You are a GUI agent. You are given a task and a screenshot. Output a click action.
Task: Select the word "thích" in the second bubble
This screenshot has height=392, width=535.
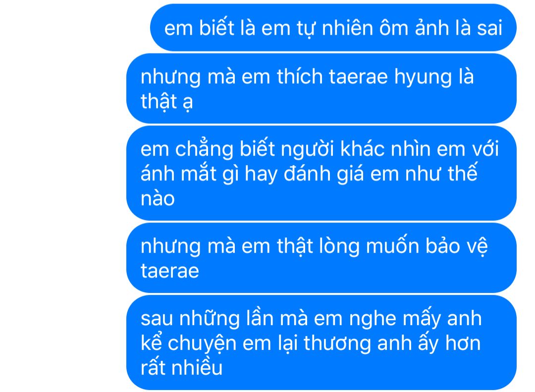coord(300,76)
